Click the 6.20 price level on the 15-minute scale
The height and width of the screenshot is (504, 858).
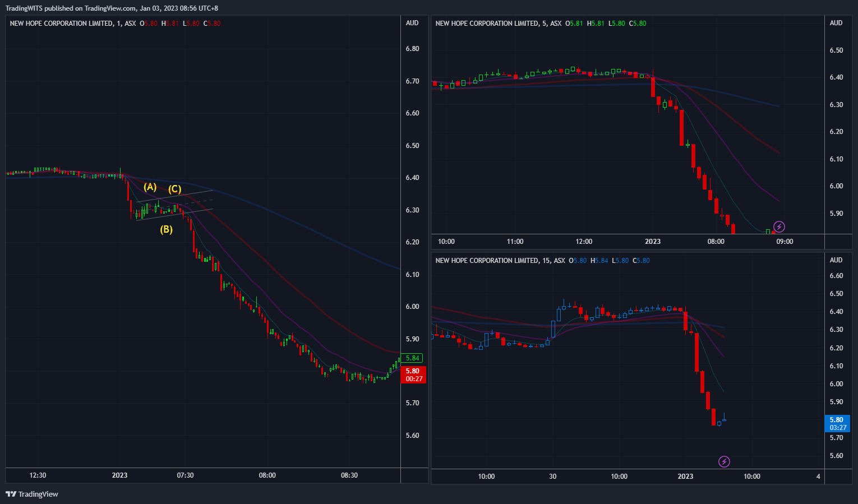tap(837, 348)
